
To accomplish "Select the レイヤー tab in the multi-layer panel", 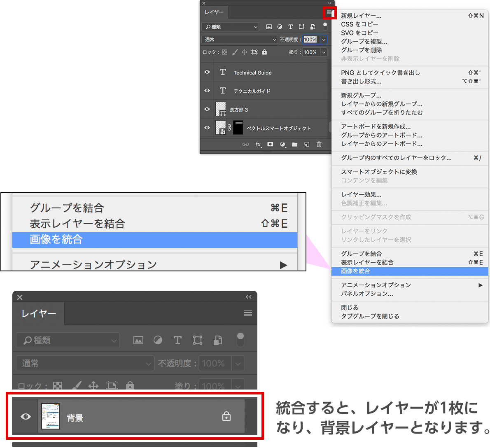I will point(215,12).
